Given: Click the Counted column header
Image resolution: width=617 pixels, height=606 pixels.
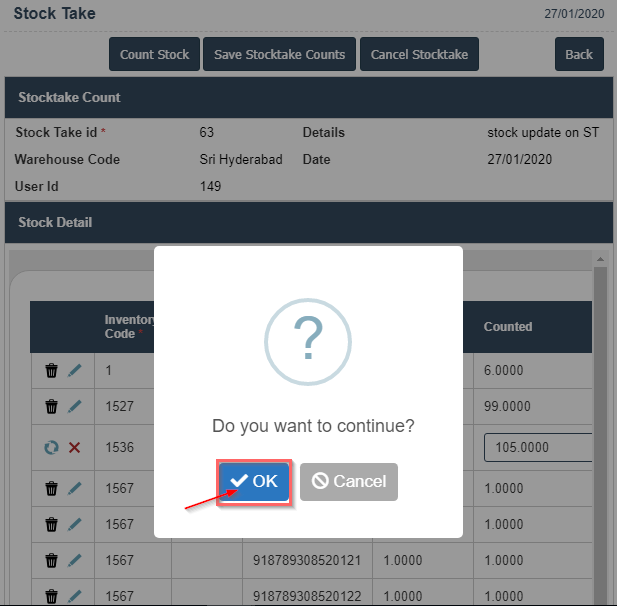Looking at the screenshot, I should 508,327.
